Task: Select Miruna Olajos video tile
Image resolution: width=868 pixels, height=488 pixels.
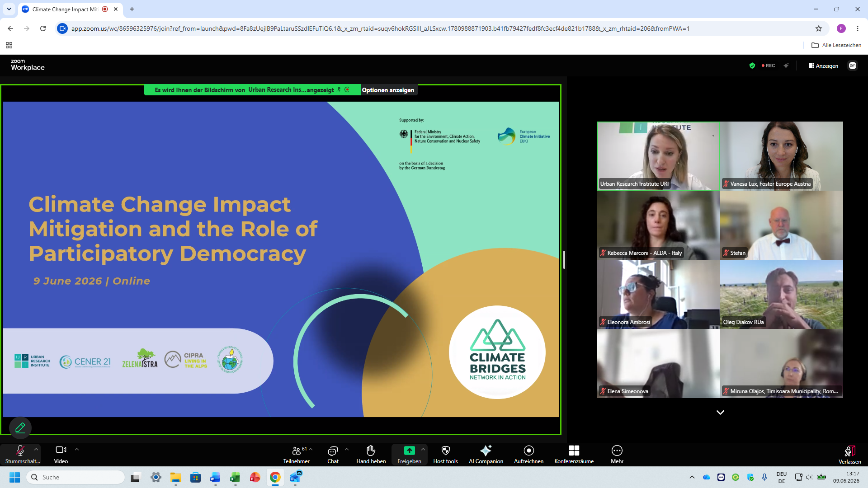Action: [782, 363]
